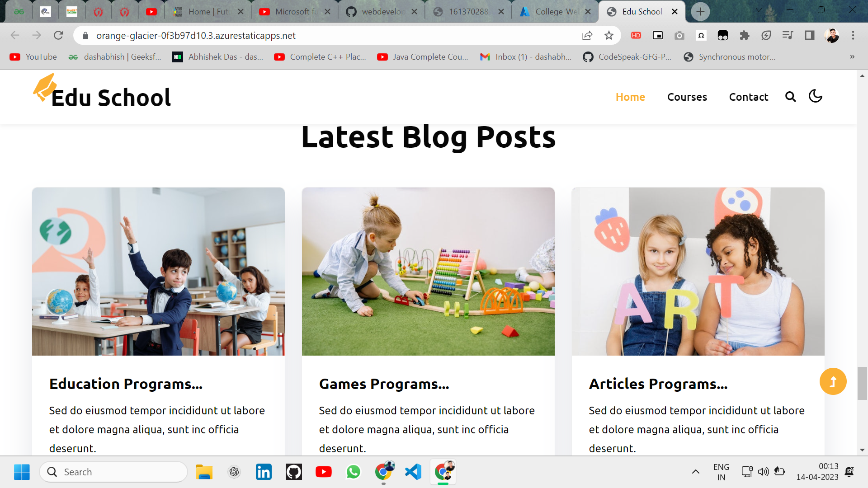Show hidden system tray icons

click(x=696, y=471)
